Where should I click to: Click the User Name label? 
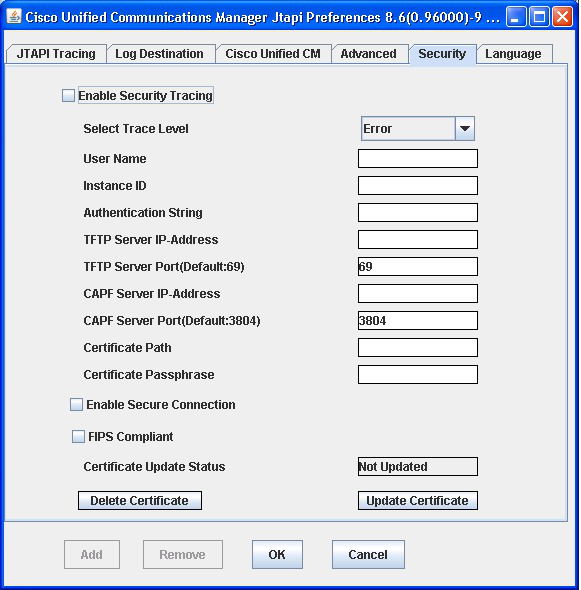pos(115,158)
